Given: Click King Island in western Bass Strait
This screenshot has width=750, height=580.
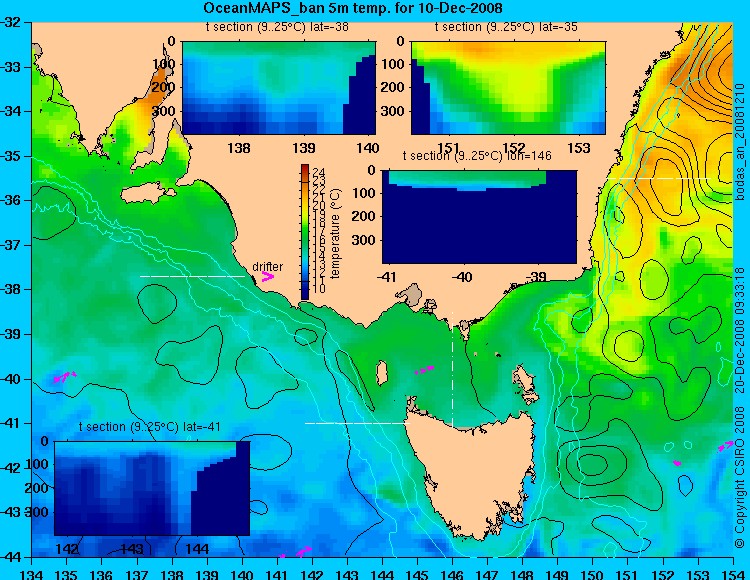Looking at the screenshot, I should point(382,373).
